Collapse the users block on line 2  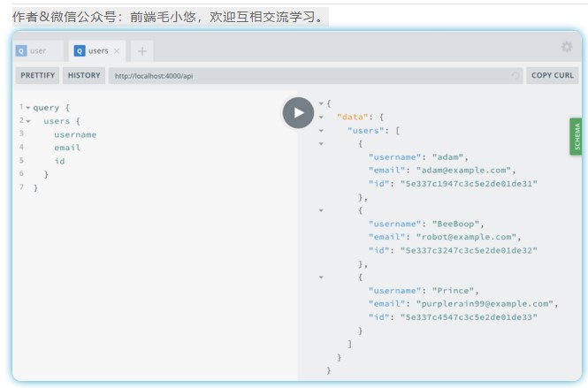point(27,121)
